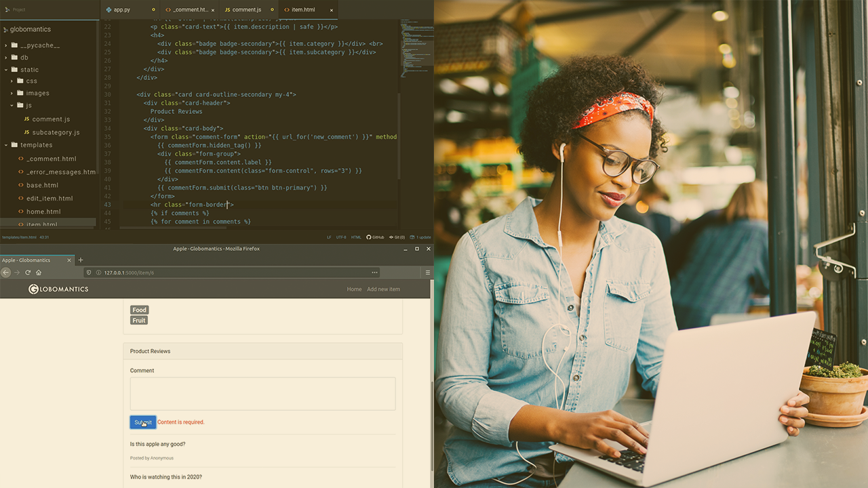This screenshot has height=488, width=868.
Task: Click the Submit button on the review form
Action: [142, 422]
